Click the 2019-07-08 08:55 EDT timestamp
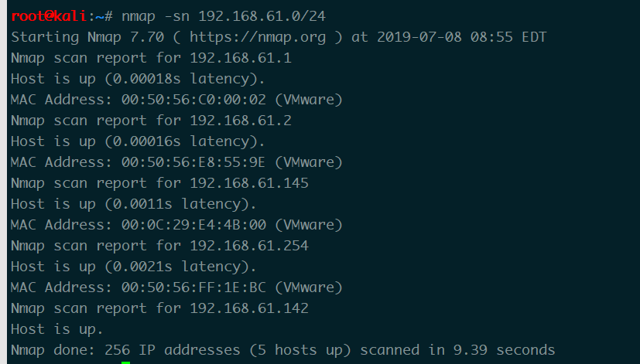The width and height of the screenshot is (640, 364). [x=462, y=37]
